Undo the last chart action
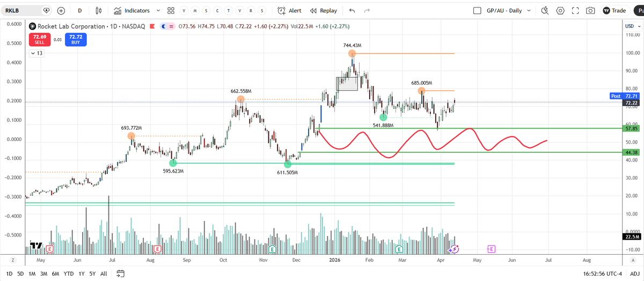This screenshot has height=281, width=644. pyautogui.click(x=352, y=10)
